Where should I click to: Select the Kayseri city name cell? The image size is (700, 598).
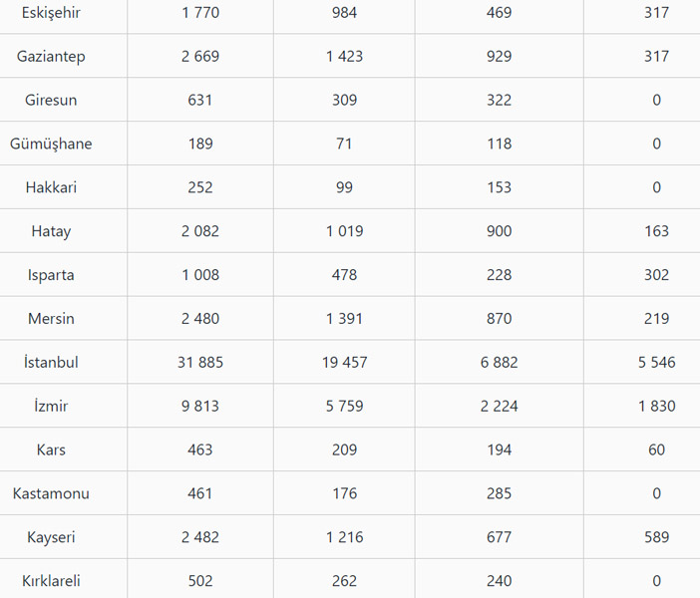[x=51, y=538]
